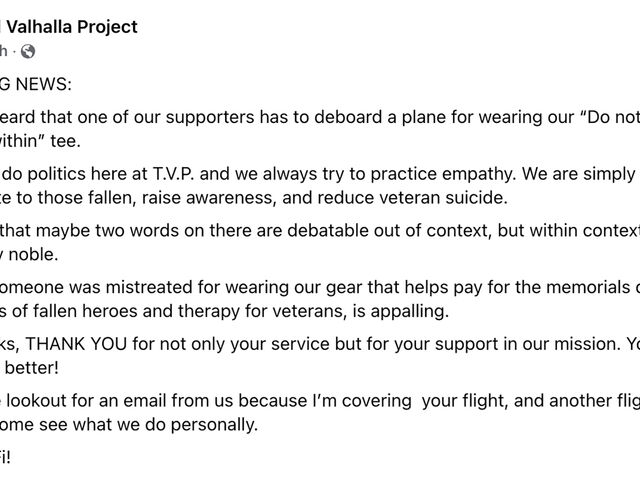
Task: Open the Valhalla Project page name
Action: [72, 27]
